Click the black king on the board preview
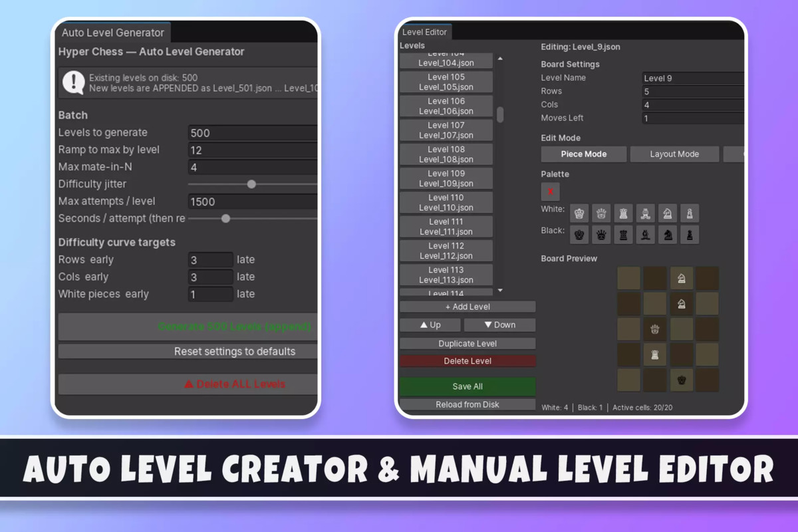 click(x=682, y=380)
